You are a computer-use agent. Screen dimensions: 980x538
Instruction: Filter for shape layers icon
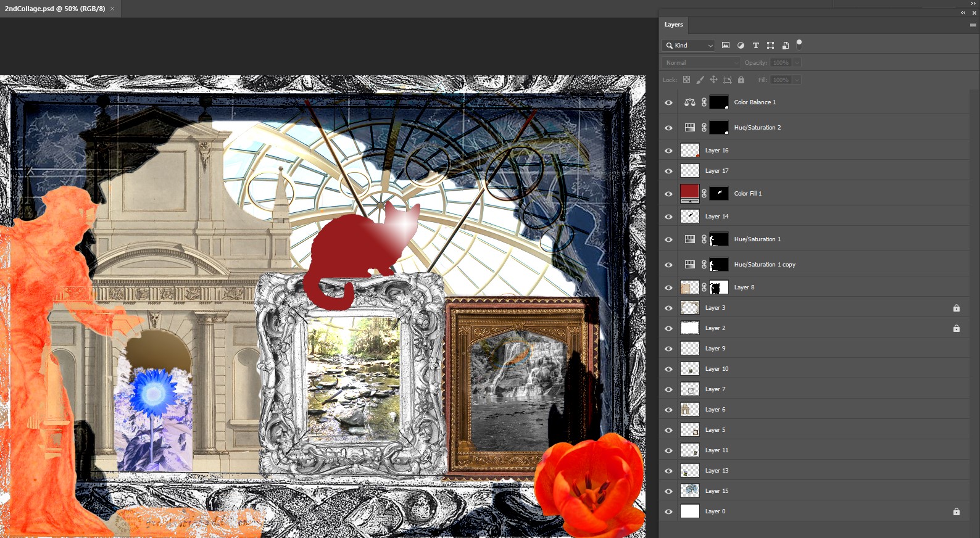pos(770,45)
